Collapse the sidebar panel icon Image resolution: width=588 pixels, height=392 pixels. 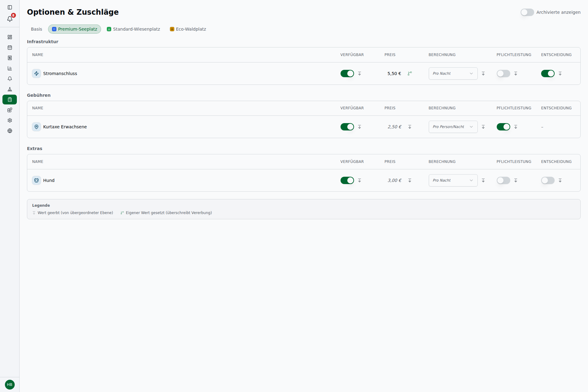[10, 7]
